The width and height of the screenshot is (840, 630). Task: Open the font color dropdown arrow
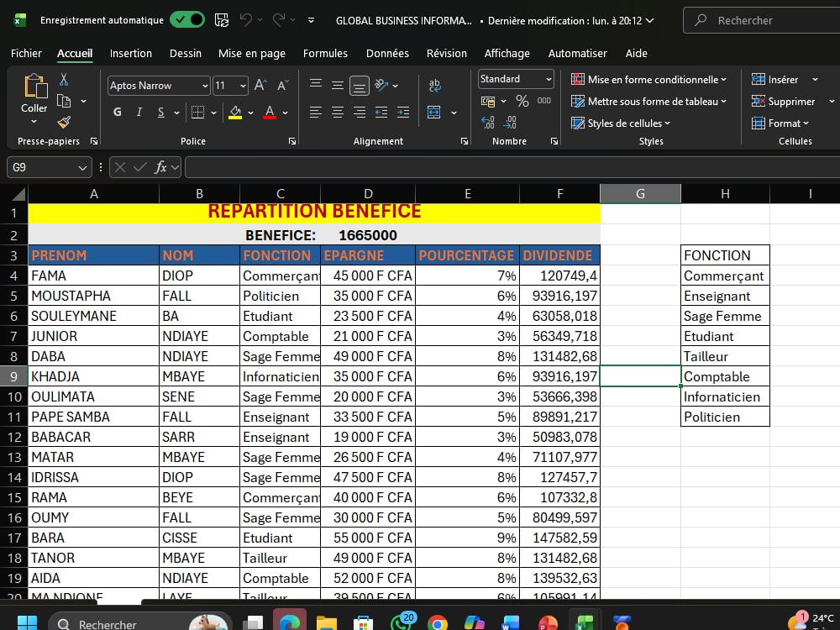285,113
